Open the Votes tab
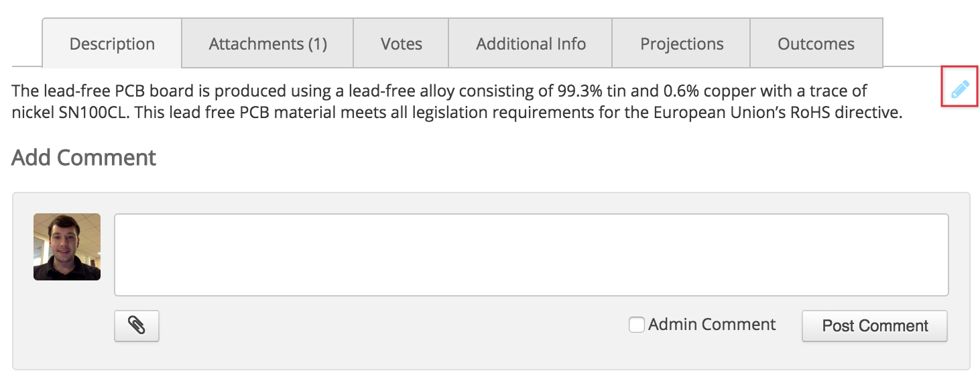 (401, 44)
